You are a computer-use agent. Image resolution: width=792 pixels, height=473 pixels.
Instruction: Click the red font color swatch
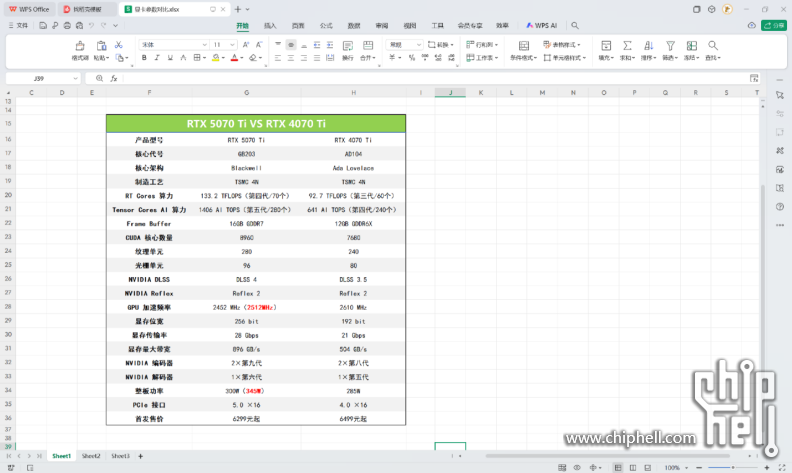(x=234, y=58)
